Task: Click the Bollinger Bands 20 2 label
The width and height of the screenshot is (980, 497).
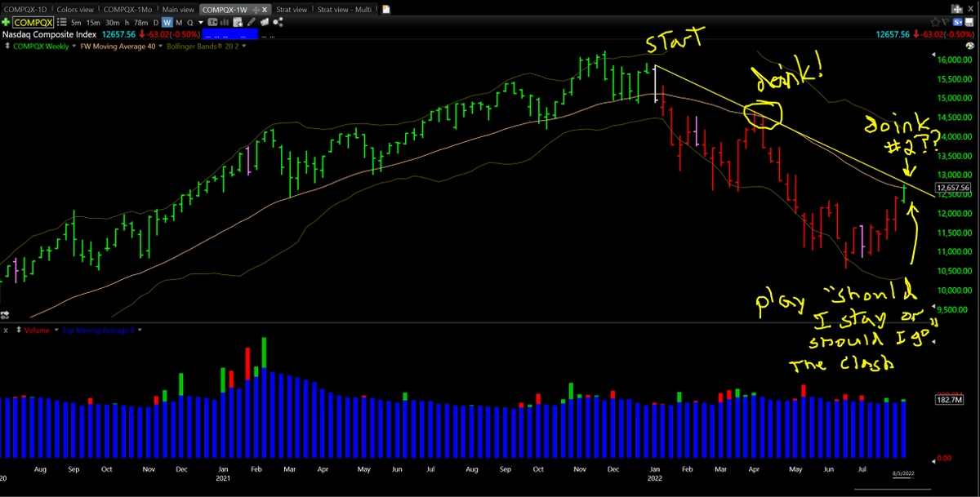Action: [203, 47]
